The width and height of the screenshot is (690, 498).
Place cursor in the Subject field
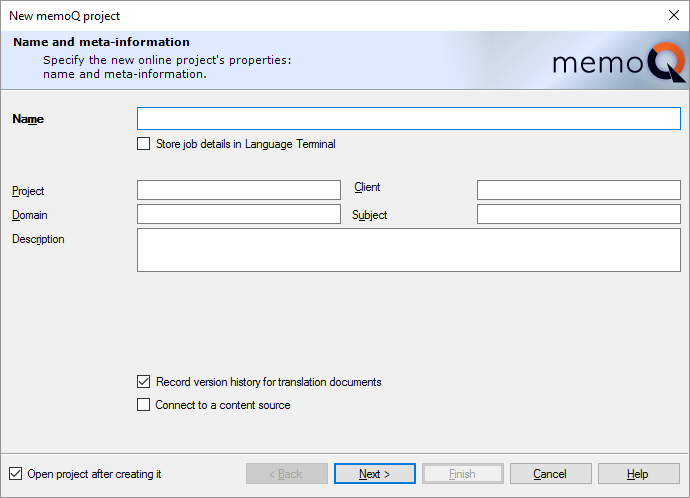point(579,214)
